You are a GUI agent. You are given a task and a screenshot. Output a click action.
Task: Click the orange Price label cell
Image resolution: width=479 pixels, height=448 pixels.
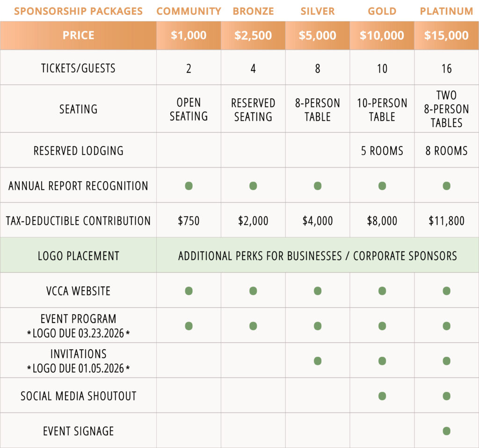click(78, 36)
